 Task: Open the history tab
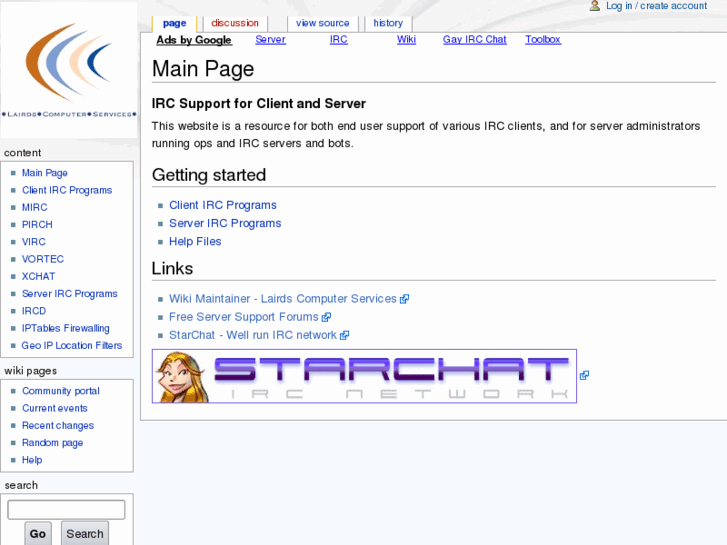(388, 23)
